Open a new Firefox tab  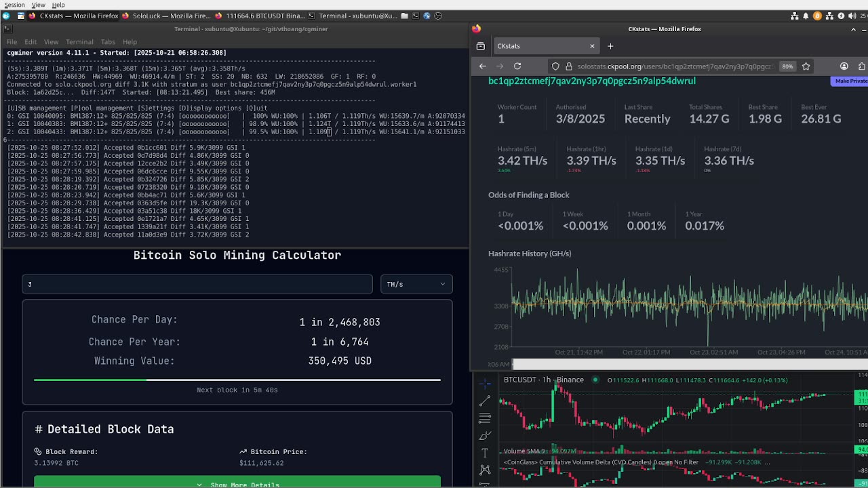[610, 46]
